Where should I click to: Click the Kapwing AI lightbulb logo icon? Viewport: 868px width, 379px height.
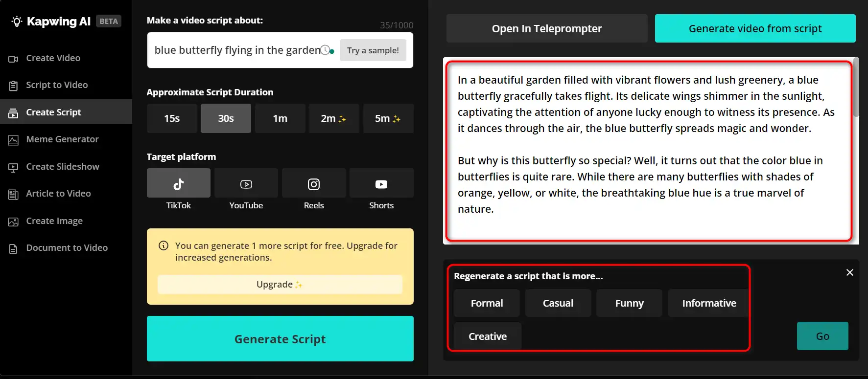[x=17, y=22]
